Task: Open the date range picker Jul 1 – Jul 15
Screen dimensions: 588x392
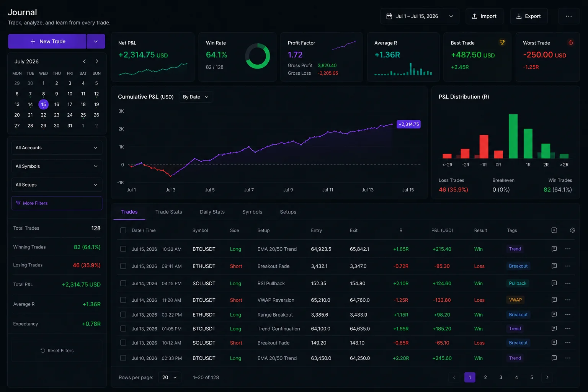Action: pyautogui.click(x=420, y=16)
